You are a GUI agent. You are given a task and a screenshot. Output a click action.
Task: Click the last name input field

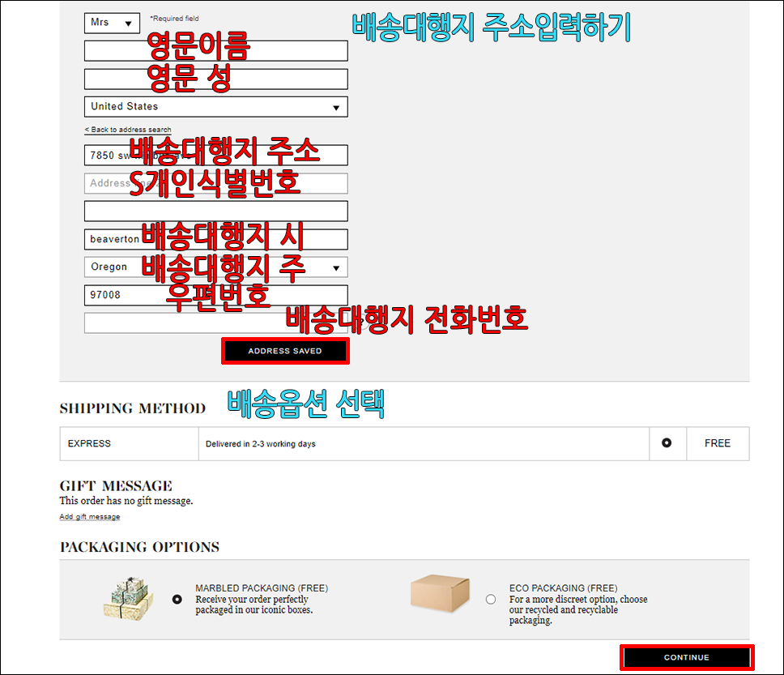click(x=215, y=79)
